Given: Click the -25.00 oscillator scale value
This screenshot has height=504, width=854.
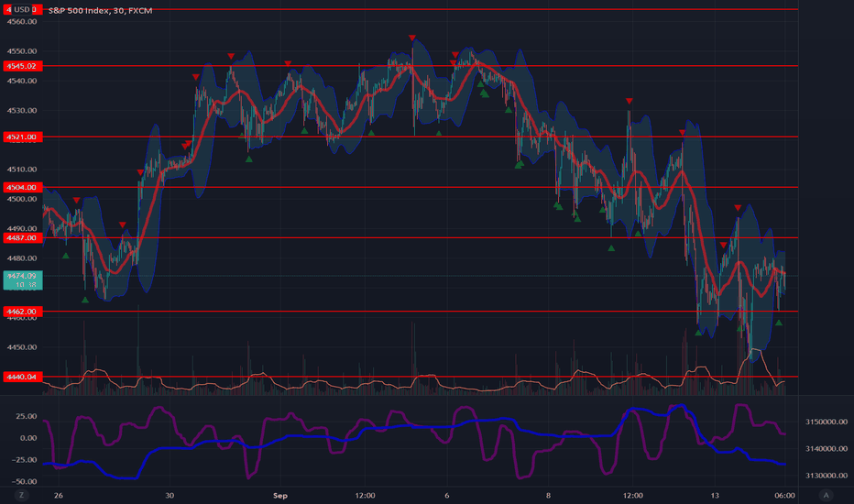Looking at the screenshot, I should coord(24,460).
